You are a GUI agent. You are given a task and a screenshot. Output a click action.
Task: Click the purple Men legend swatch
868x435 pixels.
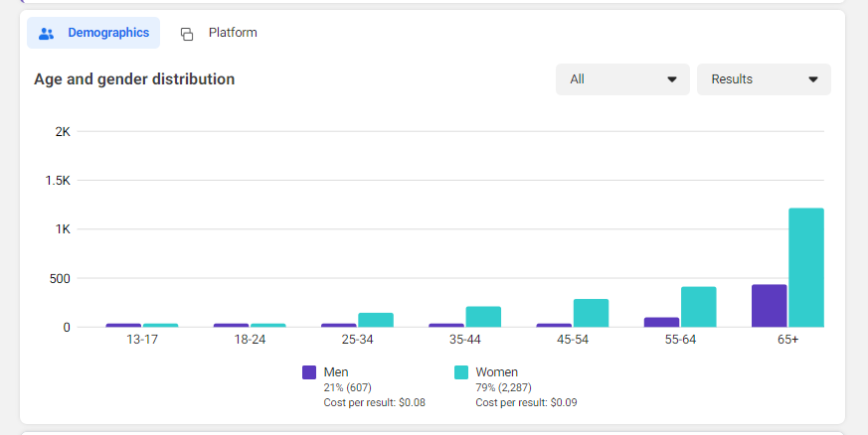pyautogui.click(x=309, y=372)
